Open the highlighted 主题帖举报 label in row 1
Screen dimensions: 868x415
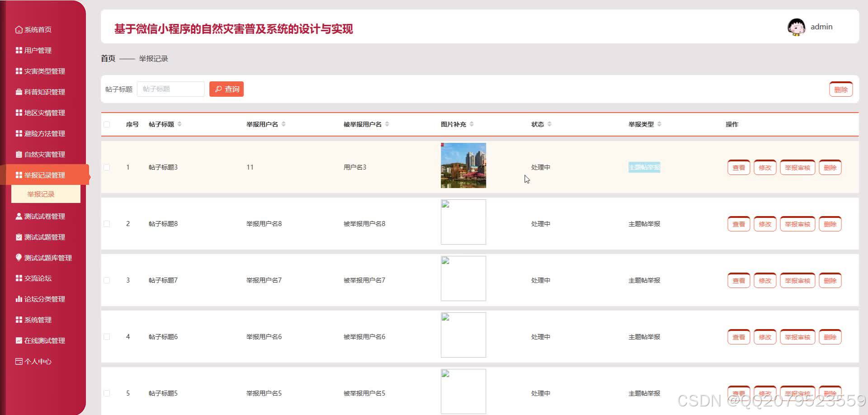pos(644,167)
